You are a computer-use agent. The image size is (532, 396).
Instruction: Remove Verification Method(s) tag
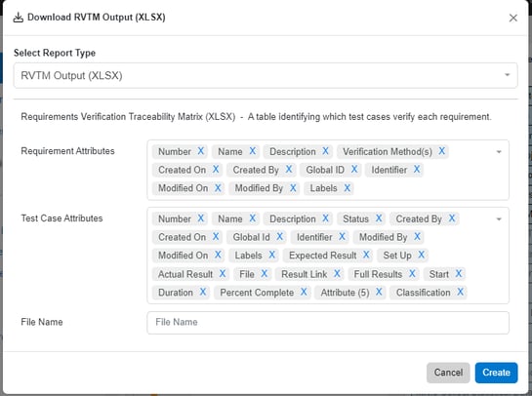click(442, 151)
